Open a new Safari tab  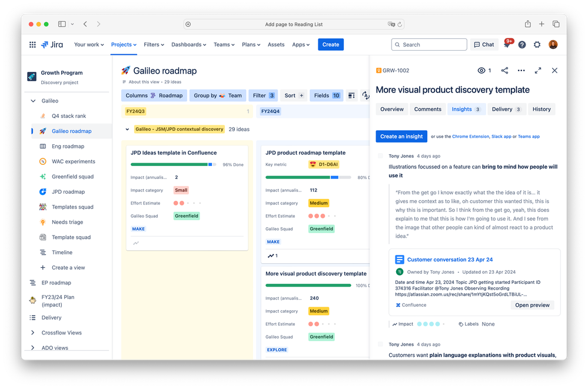click(x=542, y=24)
